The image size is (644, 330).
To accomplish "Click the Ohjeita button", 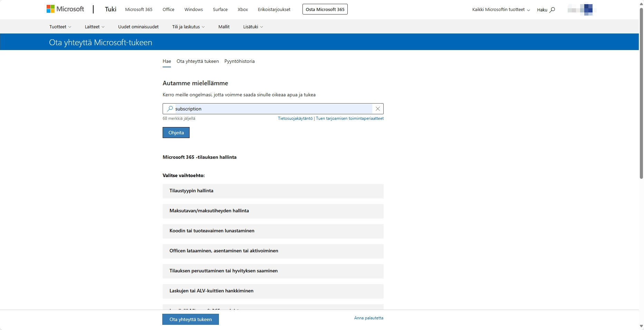I will point(176,133).
